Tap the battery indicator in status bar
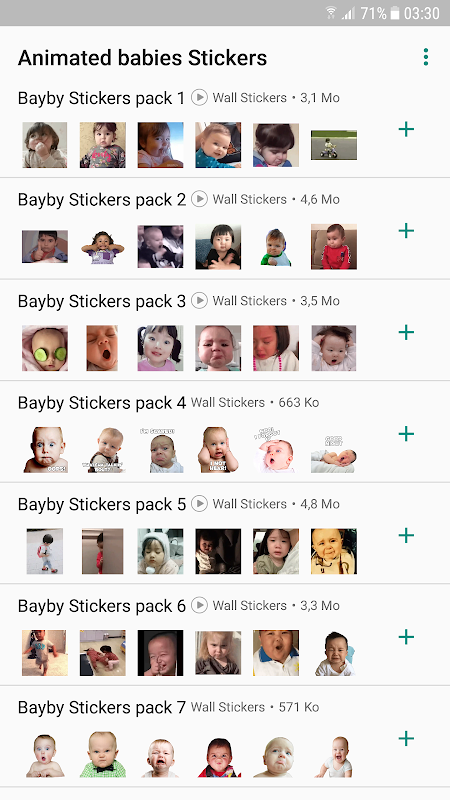Viewport: 450px width, 800px height. [x=395, y=13]
